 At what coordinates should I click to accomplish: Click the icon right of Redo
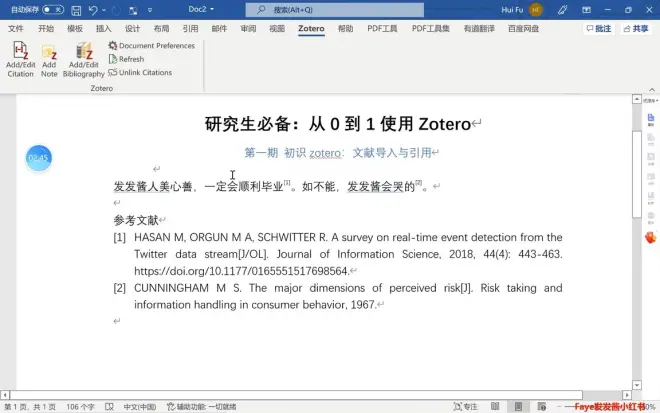tap(133, 10)
